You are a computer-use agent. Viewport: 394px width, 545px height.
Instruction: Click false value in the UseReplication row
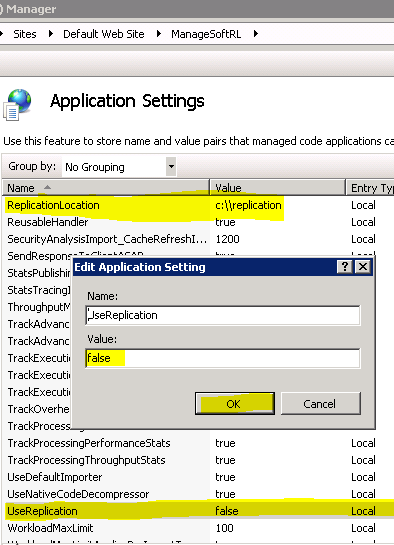click(x=227, y=511)
